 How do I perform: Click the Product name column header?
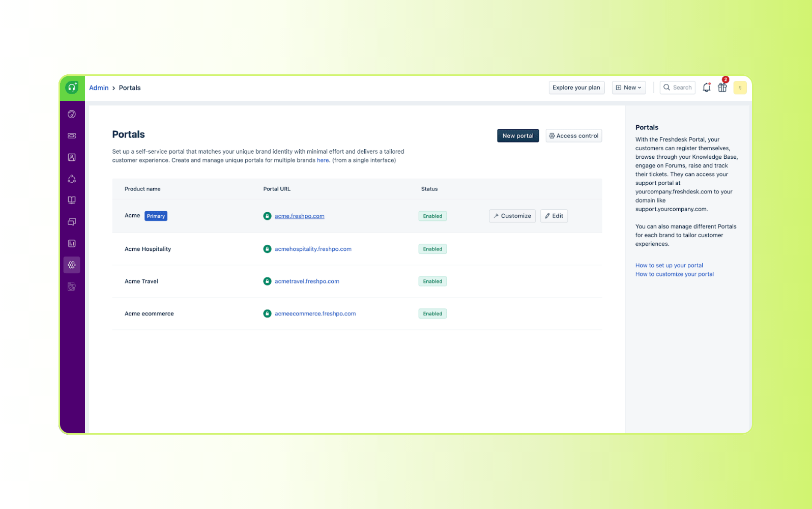(142, 189)
